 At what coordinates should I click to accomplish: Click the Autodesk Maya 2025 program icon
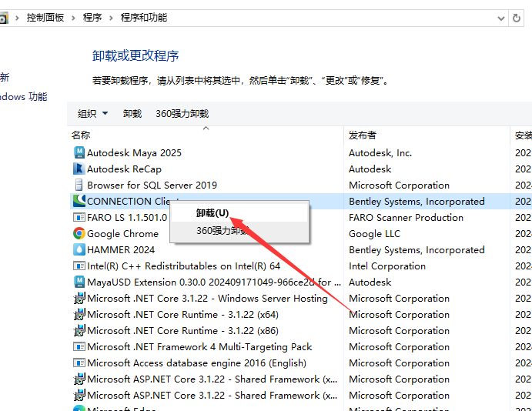coord(79,152)
